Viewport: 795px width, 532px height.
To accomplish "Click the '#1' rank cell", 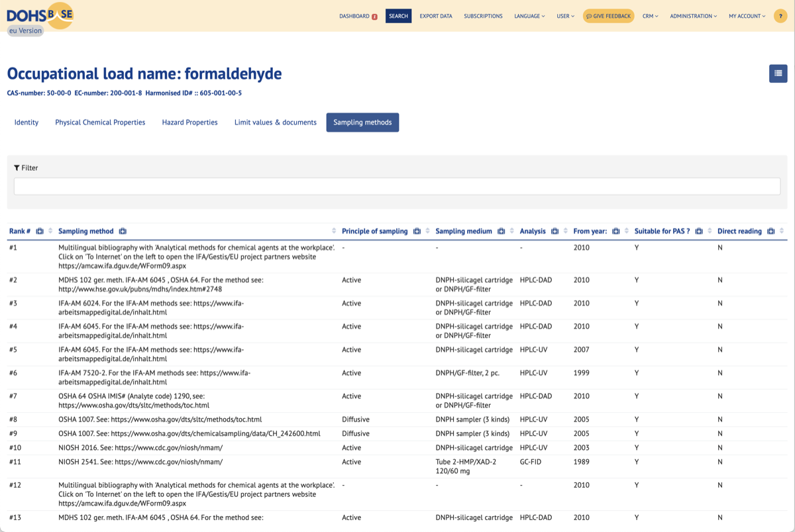I will [13, 248].
